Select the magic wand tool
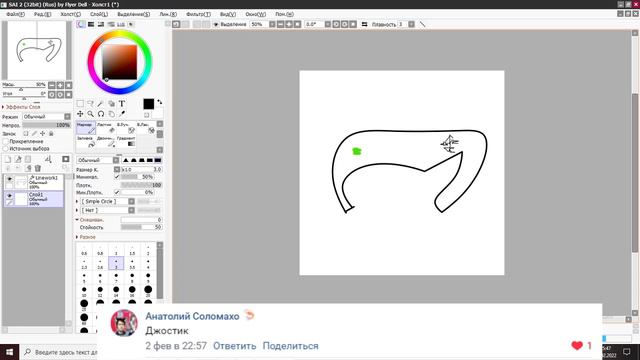Image resolution: width=640 pixels, height=360 pixels. click(x=101, y=104)
